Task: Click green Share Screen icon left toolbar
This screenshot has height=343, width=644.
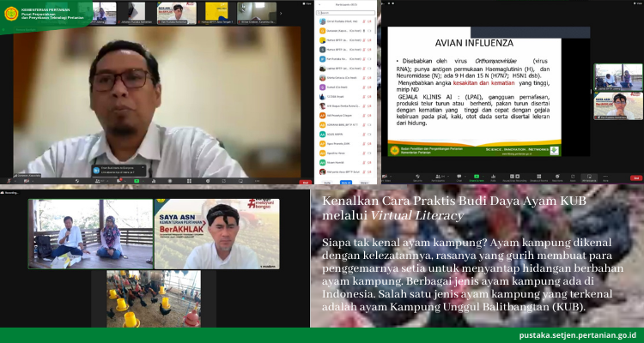Action: [137, 181]
